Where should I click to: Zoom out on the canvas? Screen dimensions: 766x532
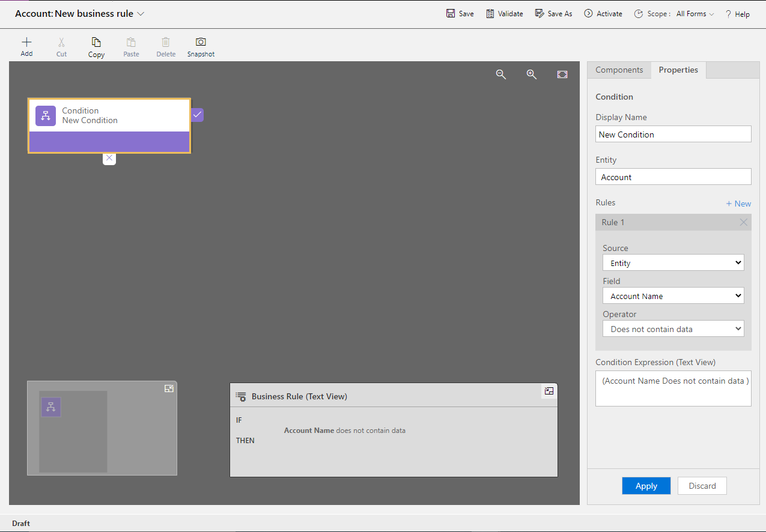click(x=501, y=74)
